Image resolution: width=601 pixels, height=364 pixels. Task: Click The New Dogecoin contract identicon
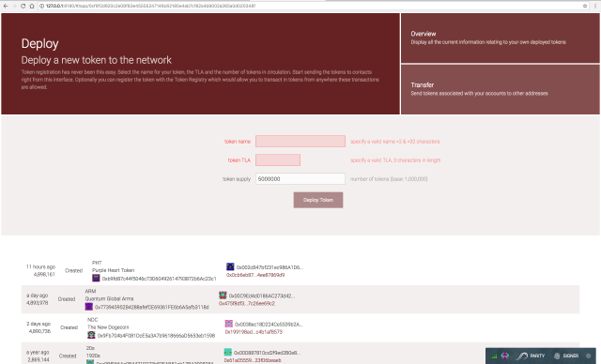91,335
